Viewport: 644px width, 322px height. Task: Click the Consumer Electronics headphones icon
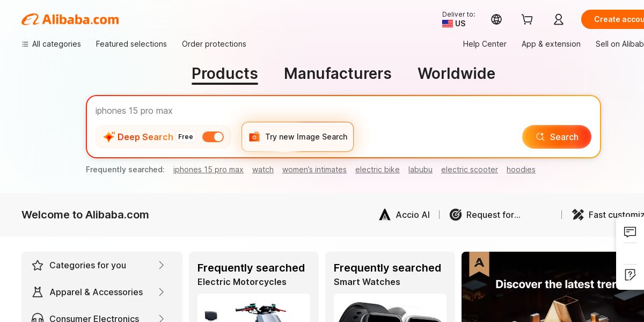click(38, 318)
